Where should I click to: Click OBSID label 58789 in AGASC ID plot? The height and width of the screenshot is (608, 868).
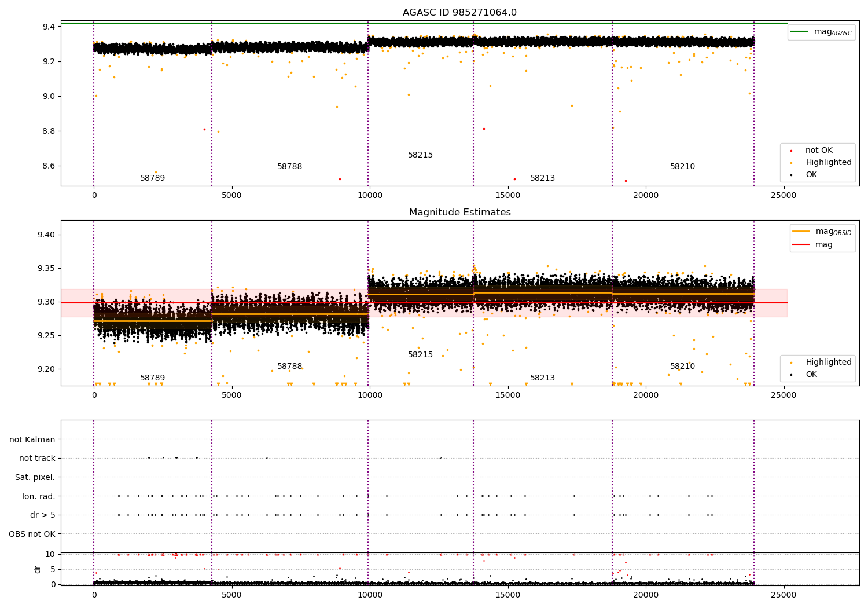pos(153,178)
